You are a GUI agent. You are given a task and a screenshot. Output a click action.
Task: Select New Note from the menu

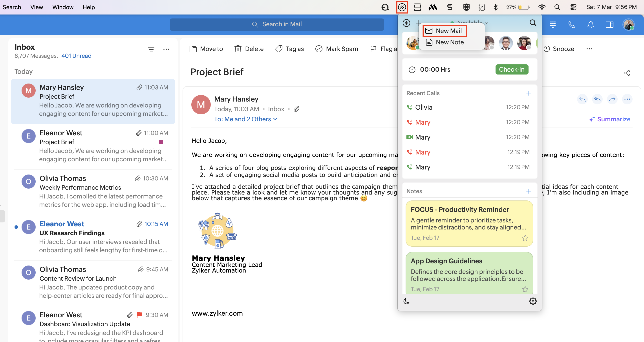pos(450,42)
